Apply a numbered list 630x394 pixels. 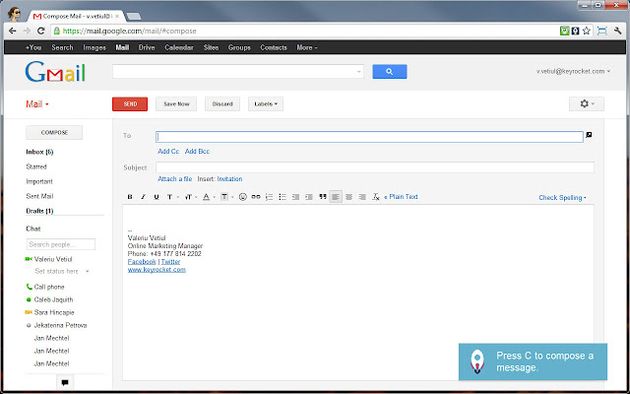click(x=269, y=197)
